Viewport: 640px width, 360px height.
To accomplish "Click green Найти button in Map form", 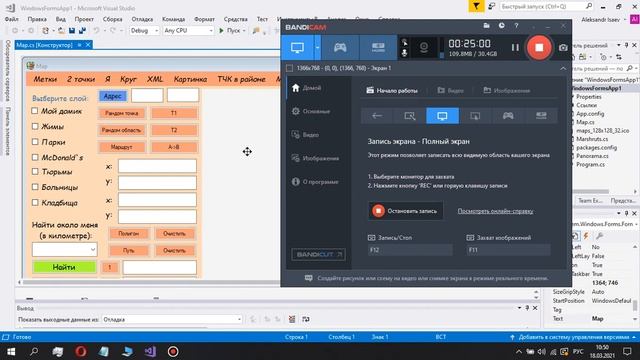I will click(64, 267).
